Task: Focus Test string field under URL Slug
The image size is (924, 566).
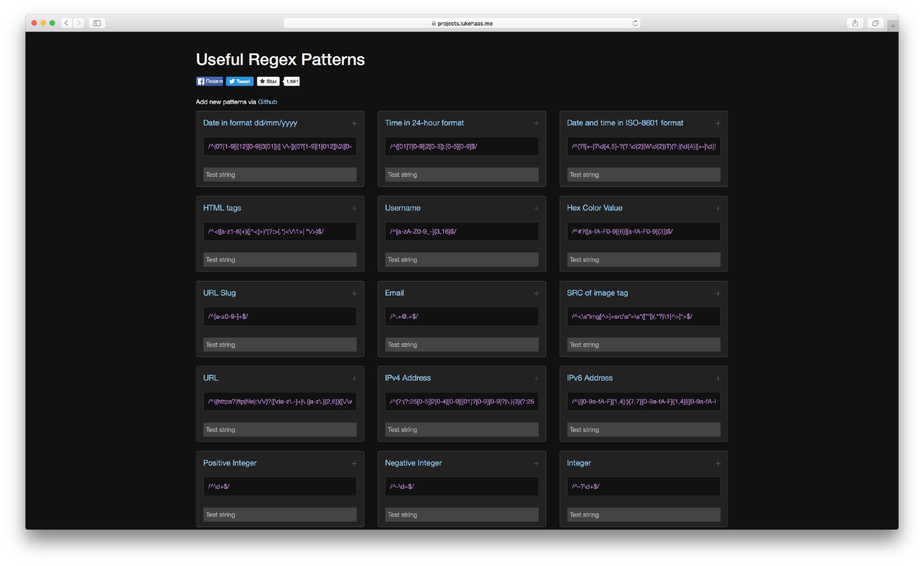Action: [x=280, y=344]
